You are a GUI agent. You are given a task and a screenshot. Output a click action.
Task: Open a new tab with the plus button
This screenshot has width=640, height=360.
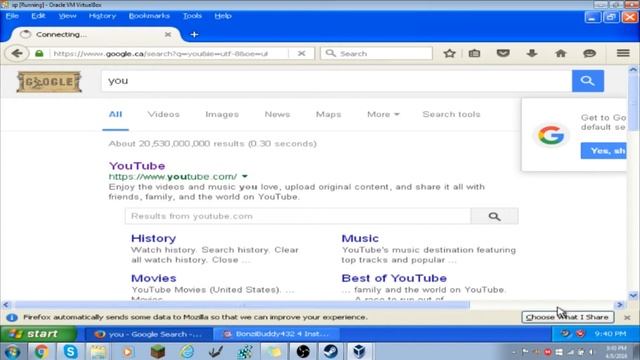point(194,35)
